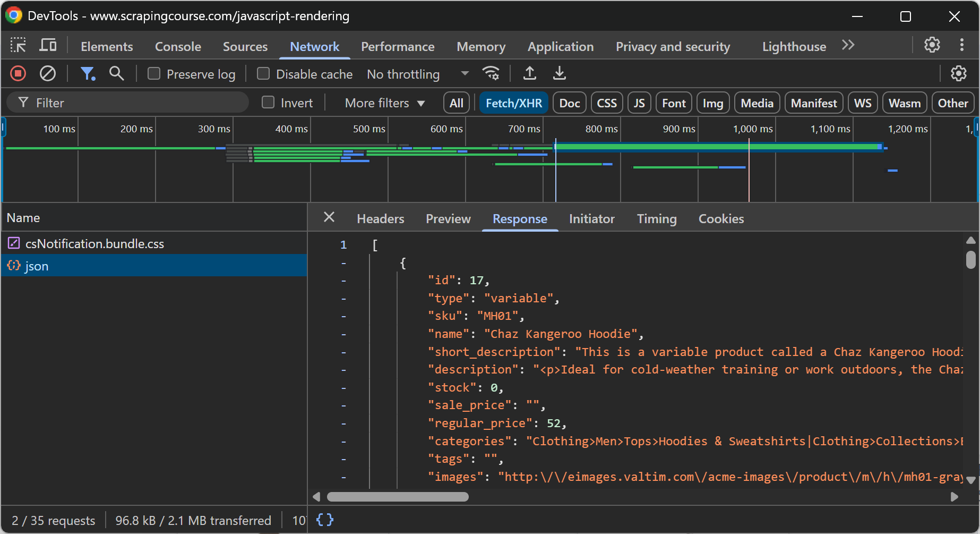The height and width of the screenshot is (534, 980).
Task: Tick the Invert filter checkbox
Action: [x=268, y=103]
